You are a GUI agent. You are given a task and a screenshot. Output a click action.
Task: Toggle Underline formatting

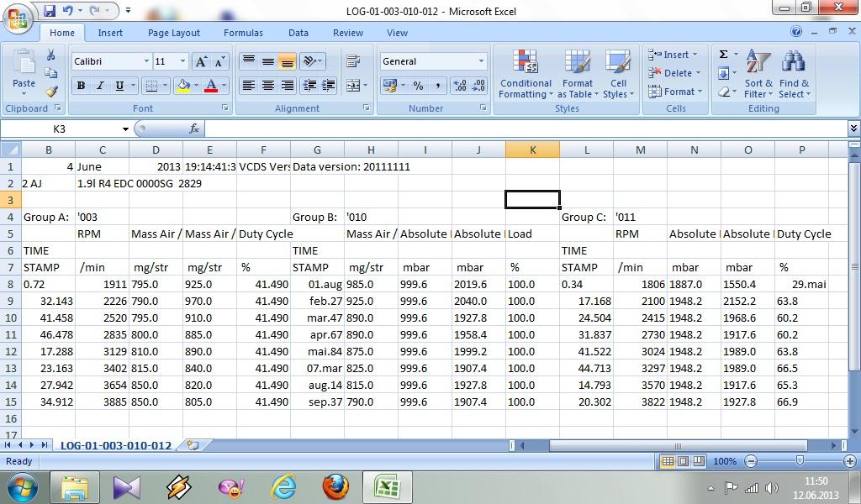[x=119, y=86]
